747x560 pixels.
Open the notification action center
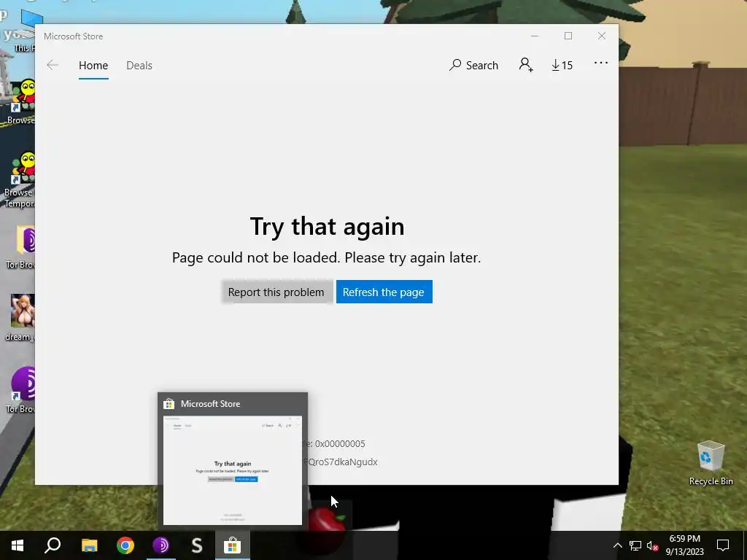pyautogui.click(x=723, y=545)
